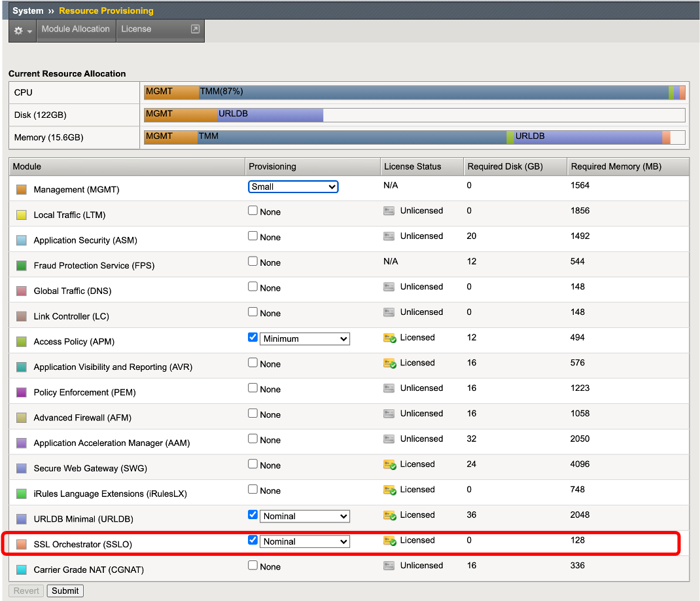Open the APM Minimum level dropdown

(305, 338)
